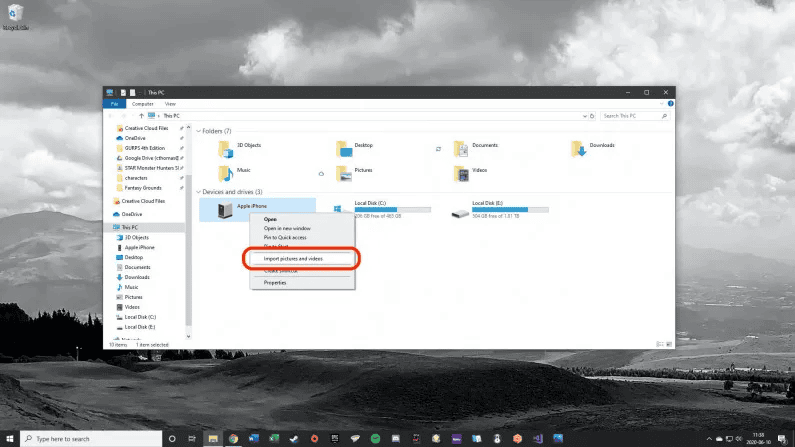Open the Downloads folder icon
This screenshot has width=795, height=447.
pyautogui.click(x=578, y=148)
